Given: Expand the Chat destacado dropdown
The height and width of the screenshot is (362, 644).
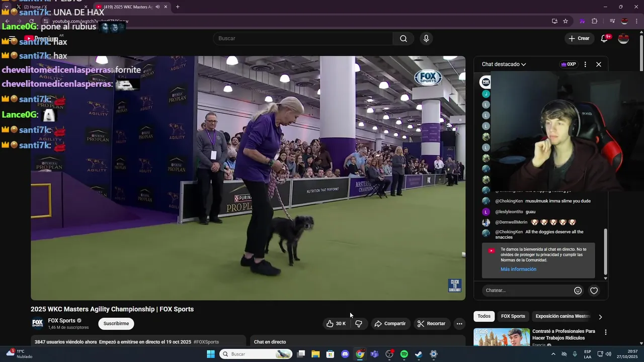Looking at the screenshot, I should 504,64.
